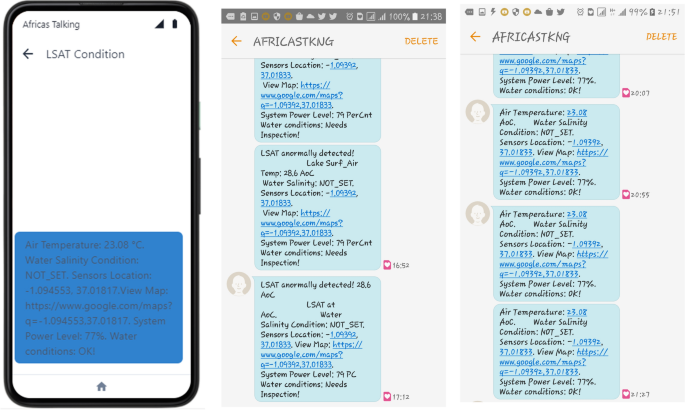Tap the back arrow beside LSAT Condition
Screen dimensions: 685x410
tap(28, 54)
